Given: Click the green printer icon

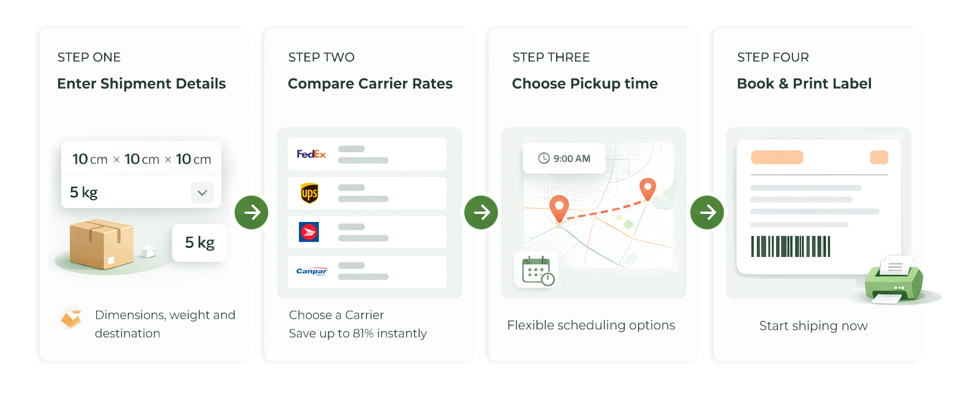Looking at the screenshot, I should (893, 281).
